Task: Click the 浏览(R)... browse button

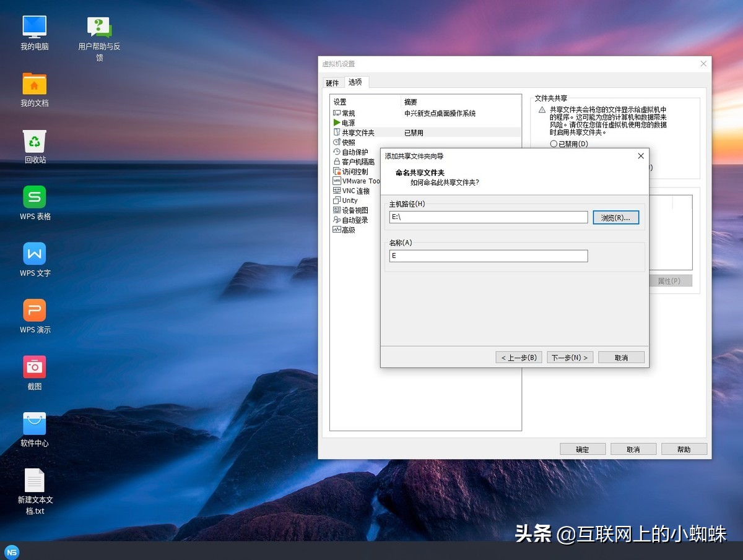Action: tap(615, 217)
